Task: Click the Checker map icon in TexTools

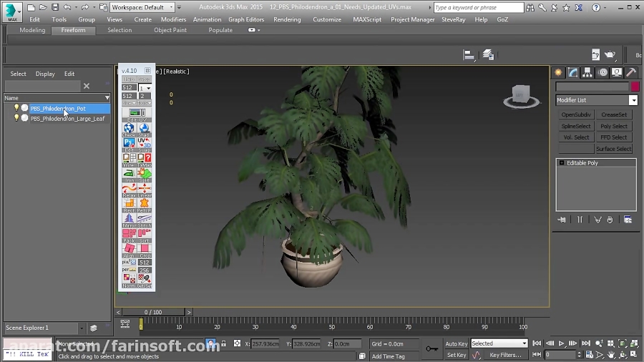Action: tap(129, 129)
